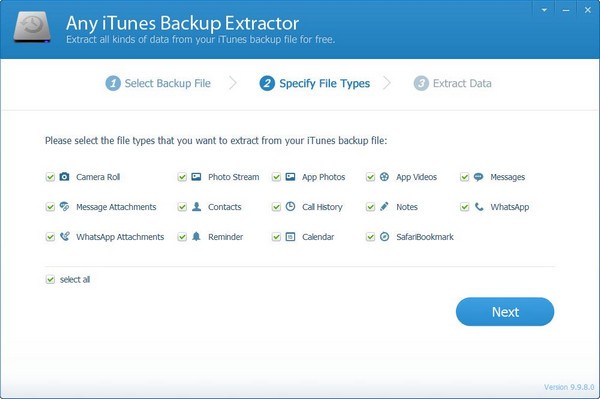600x399 pixels.
Task: Toggle the App Photos checkbox
Action: [276, 177]
